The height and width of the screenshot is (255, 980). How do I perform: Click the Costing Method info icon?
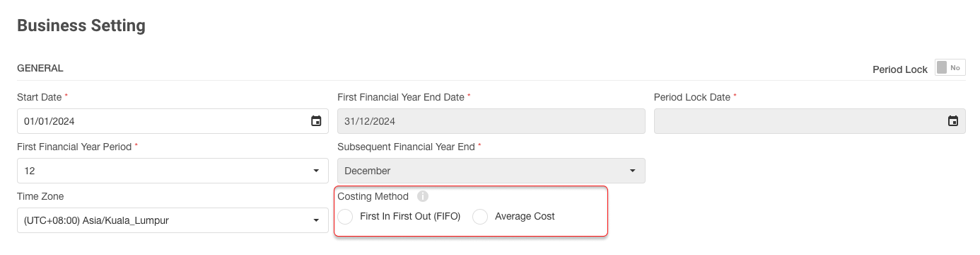(423, 196)
